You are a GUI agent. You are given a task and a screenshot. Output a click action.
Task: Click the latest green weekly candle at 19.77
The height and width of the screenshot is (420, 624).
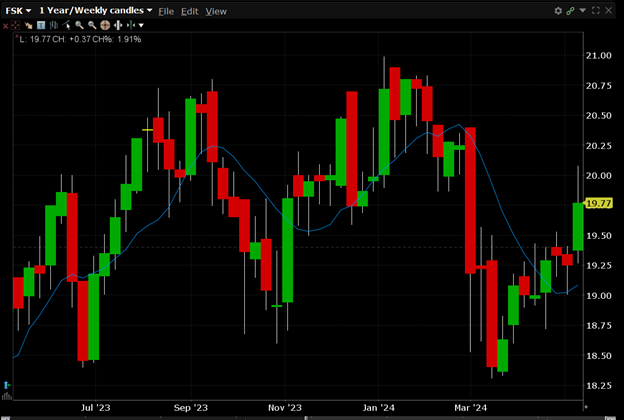point(578,227)
